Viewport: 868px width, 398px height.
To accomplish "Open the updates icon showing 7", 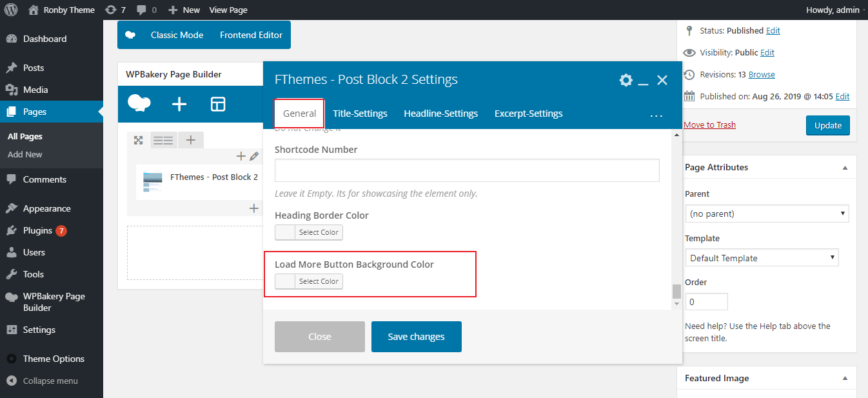I will tap(115, 10).
